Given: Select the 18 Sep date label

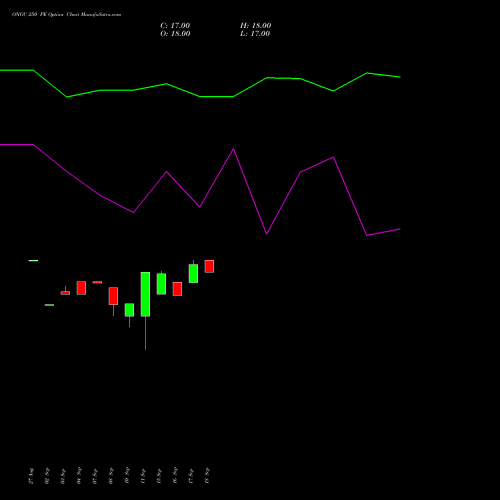Looking at the screenshot, I should pos(207,476).
